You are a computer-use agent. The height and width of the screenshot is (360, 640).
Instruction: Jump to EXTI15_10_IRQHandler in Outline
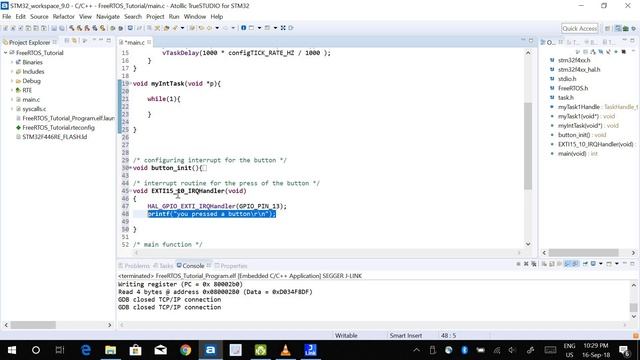point(596,144)
